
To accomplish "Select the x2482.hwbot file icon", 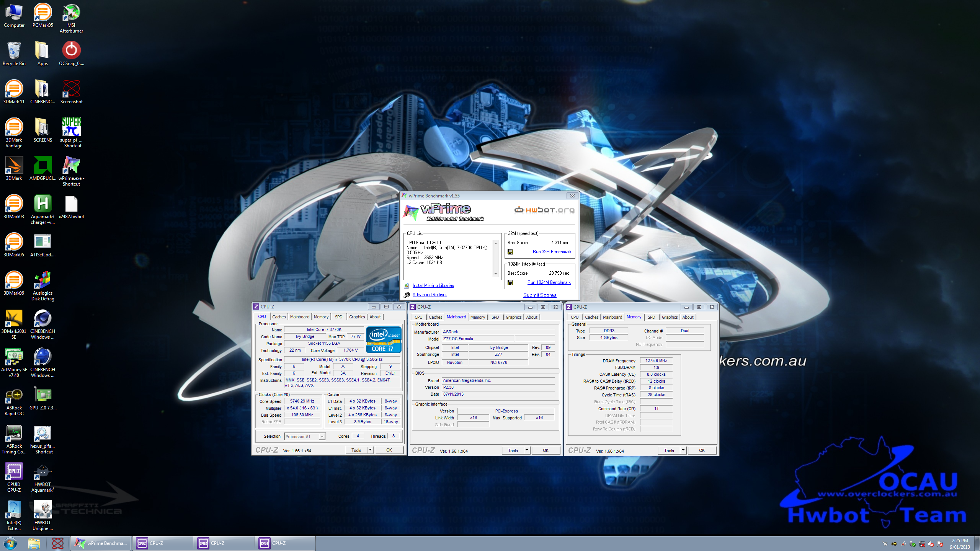I will tap(71, 207).
